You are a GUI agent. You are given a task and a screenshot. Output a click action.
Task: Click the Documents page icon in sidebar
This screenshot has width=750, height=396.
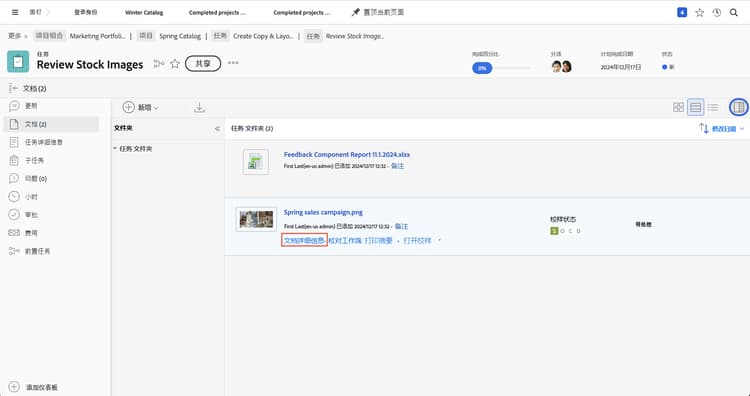(x=14, y=124)
